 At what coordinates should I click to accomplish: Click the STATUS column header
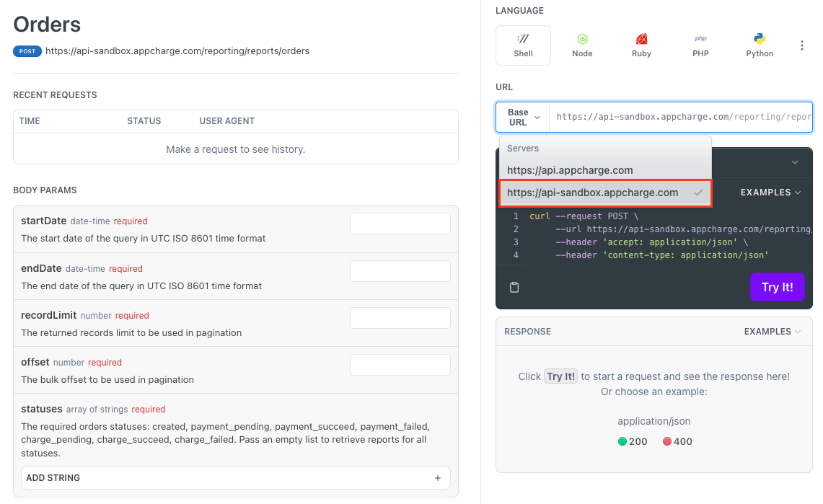pyautogui.click(x=144, y=121)
